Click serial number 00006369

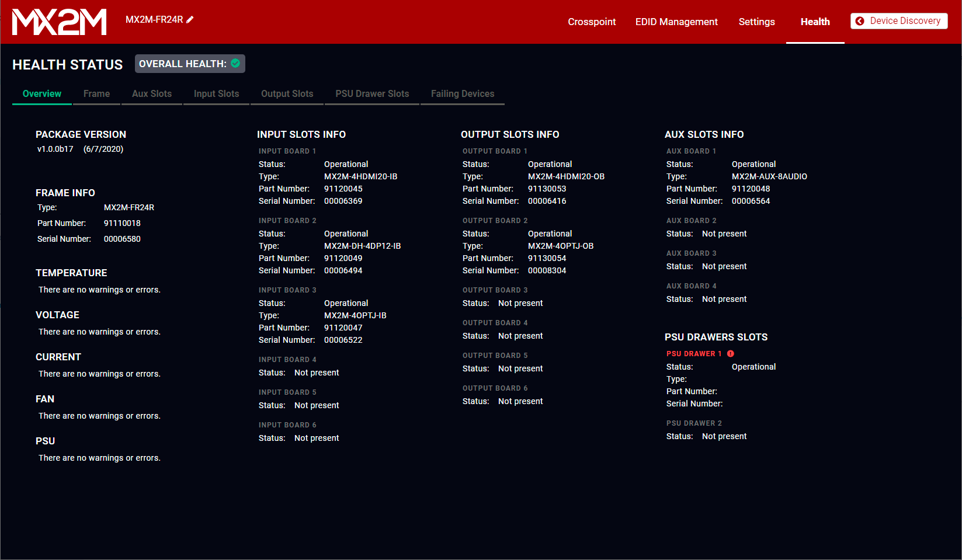point(343,201)
